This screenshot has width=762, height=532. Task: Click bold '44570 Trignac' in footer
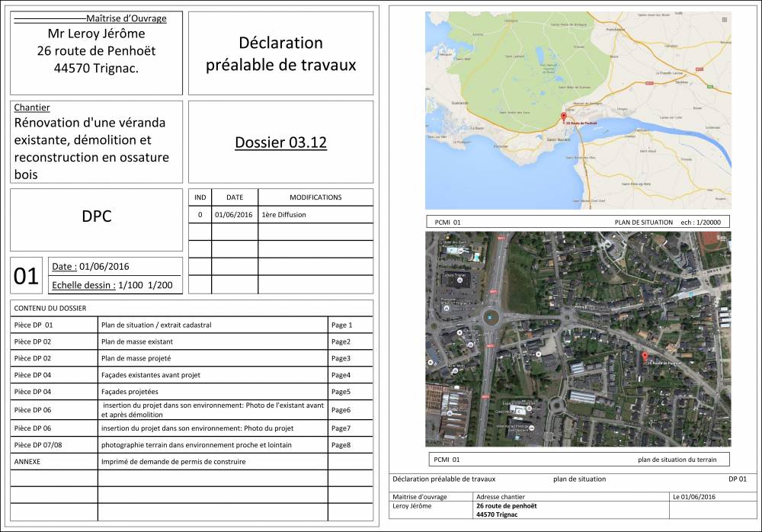[497, 514]
